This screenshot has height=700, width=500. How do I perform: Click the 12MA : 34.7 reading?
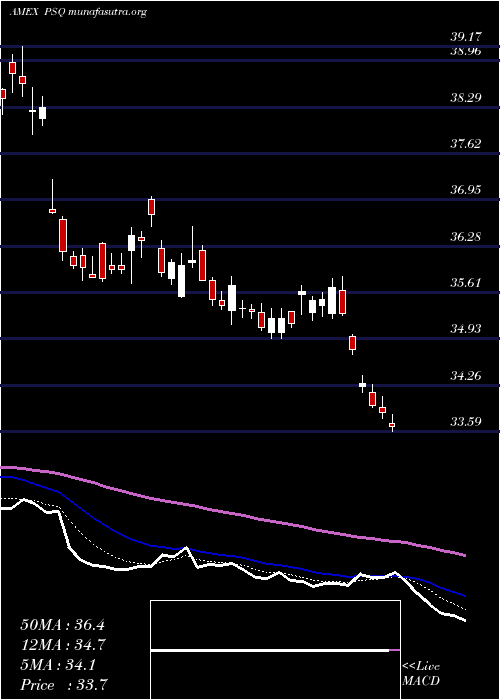pyautogui.click(x=62, y=645)
